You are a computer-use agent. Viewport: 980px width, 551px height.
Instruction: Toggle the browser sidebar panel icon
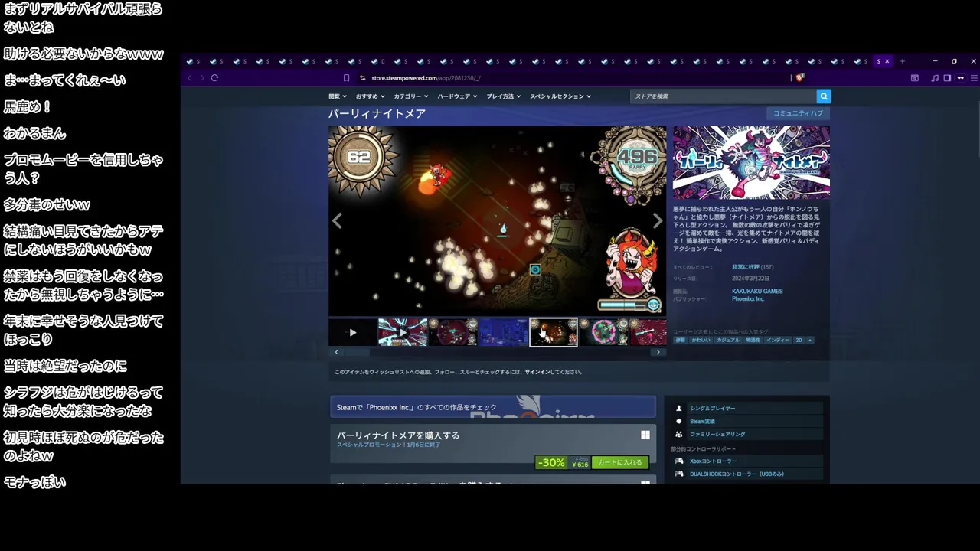coord(947,77)
